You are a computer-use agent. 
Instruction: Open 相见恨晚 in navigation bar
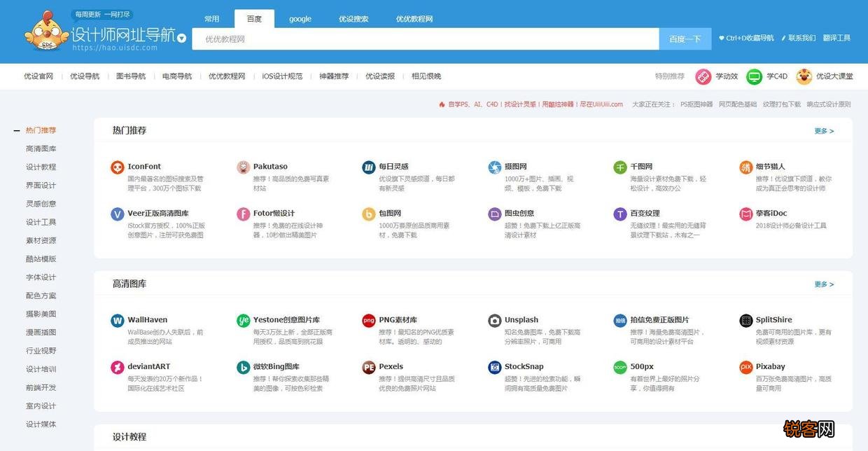coord(426,76)
